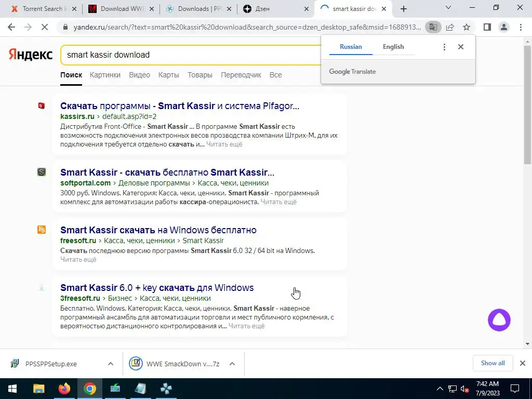532x399 pixels.
Task: Expand PPSSPPSetup.exe download options
Action: pos(111,364)
